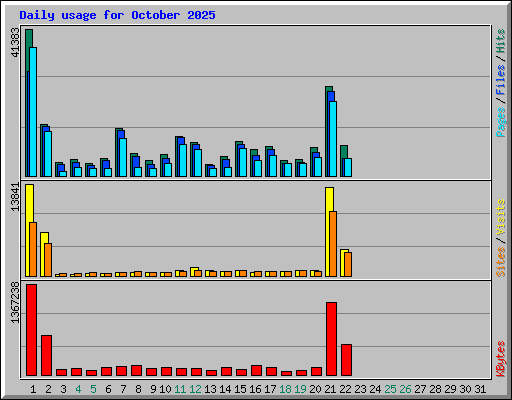Click day label 15 on the x-axis
The width and height of the screenshot is (512, 400).
240,389
